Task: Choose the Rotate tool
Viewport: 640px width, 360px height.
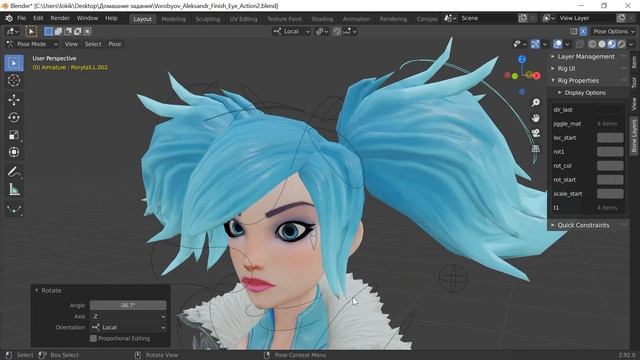Action: click(x=14, y=118)
